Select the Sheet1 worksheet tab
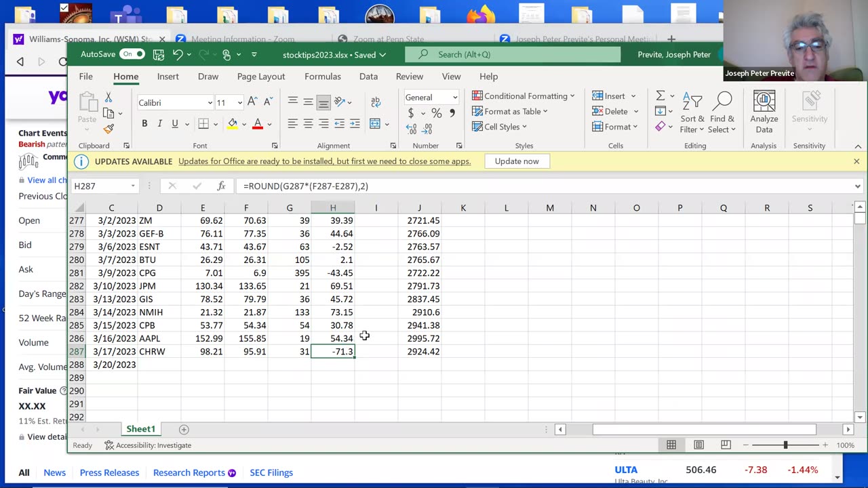This screenshot has width=868, height=488. (x=140, y=429)
